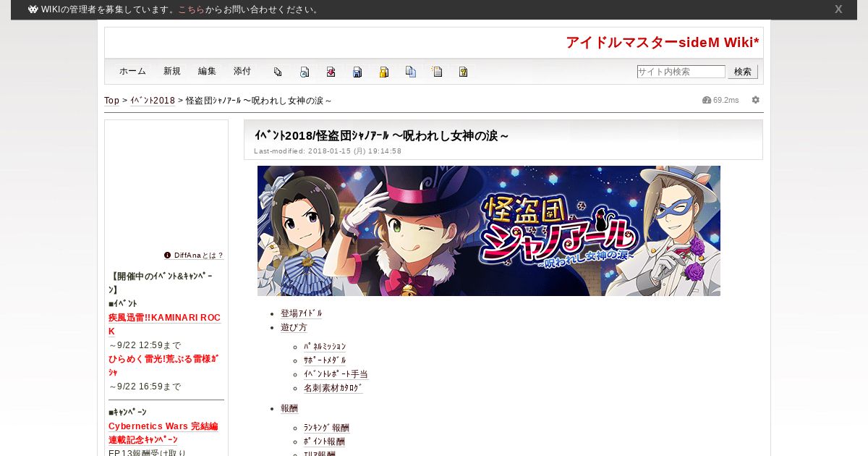Click the speedometer icon beside 69.2ms

tap(707, 100)
